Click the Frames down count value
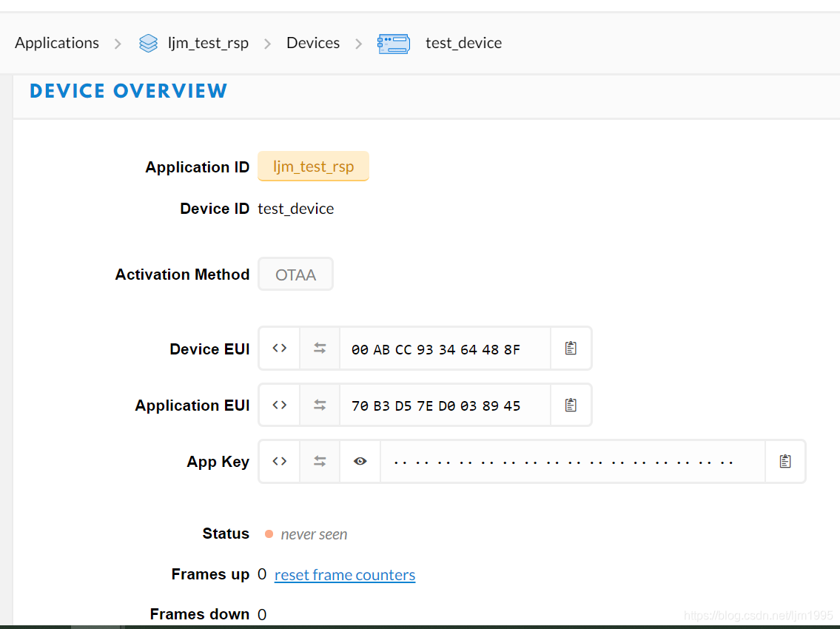Image resolution: width=840 pixels, height=629 pixels. [262, 614]
